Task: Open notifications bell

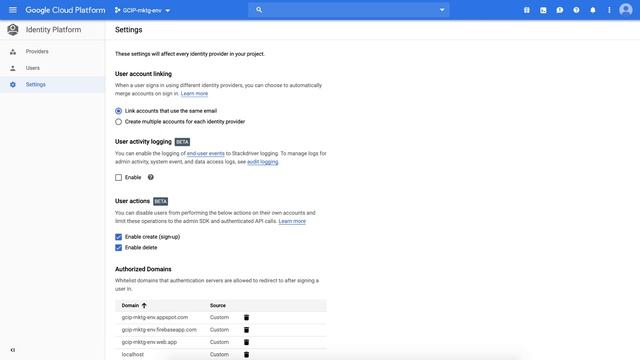Action: pos(593,10)
